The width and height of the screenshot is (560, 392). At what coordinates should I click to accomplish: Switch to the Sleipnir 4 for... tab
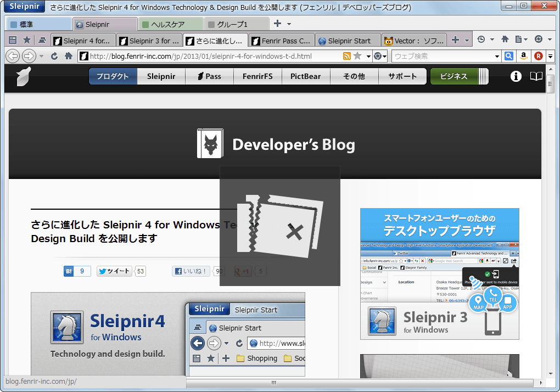(x=83, y=41)
